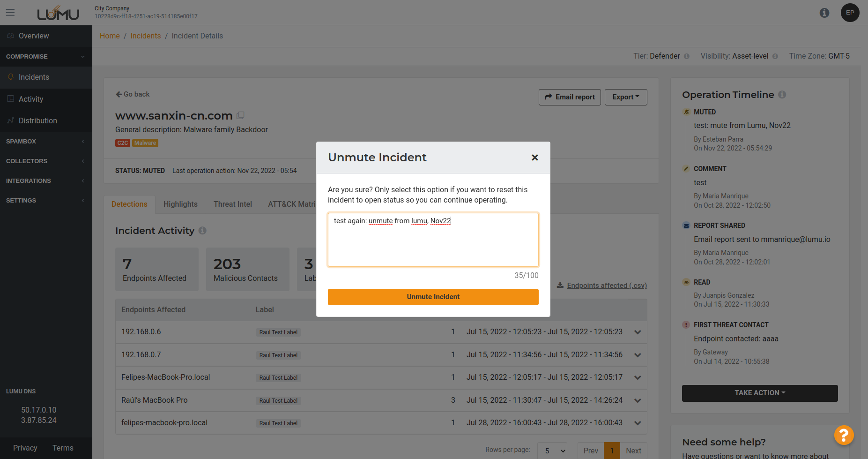This screenshot has height=459, width=868.
Task: Switch to the Highlights tab
Action: [x=180, y=204]
